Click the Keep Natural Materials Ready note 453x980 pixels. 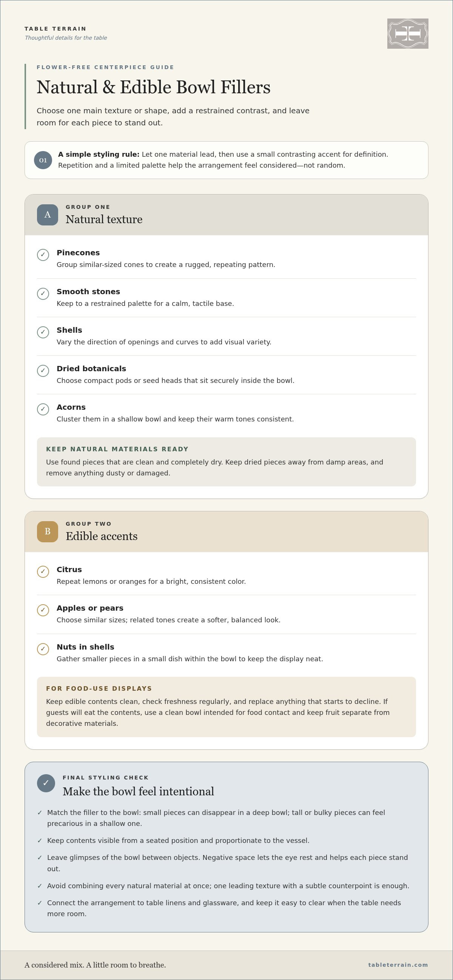[226, 462]
